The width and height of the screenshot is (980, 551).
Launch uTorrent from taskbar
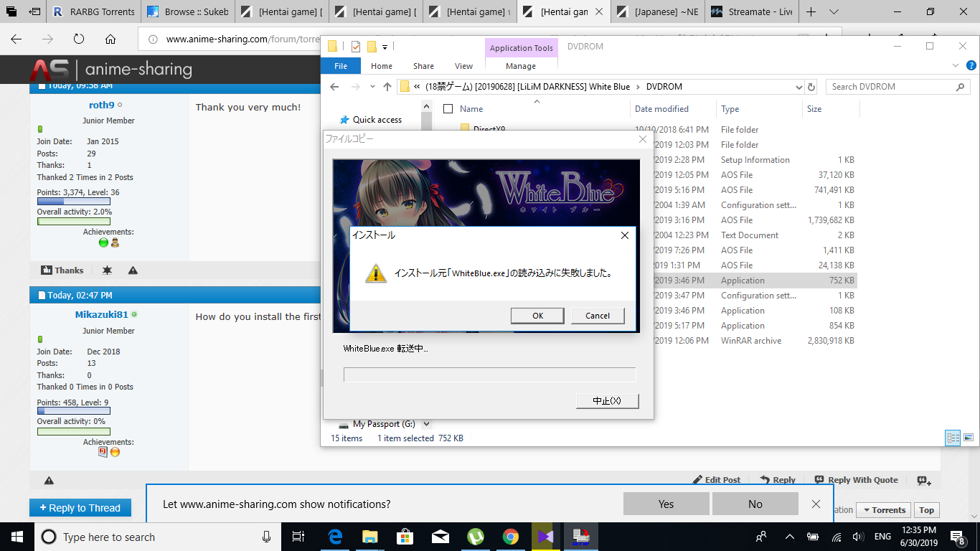pyautogui.click(x=475, y=537)
